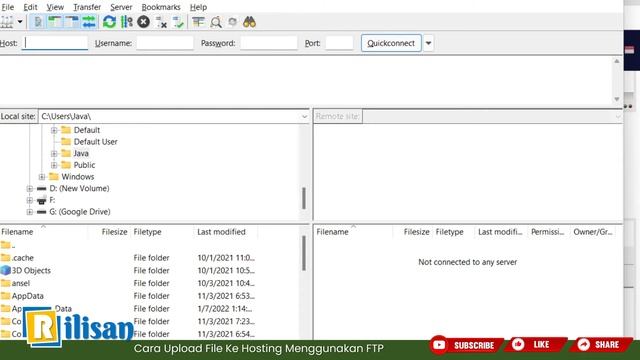Image resolution: width=640 pixels, height=360 pixels.
Task: Sort remote list by Owner/Group column
Action: tap(593, 232)
